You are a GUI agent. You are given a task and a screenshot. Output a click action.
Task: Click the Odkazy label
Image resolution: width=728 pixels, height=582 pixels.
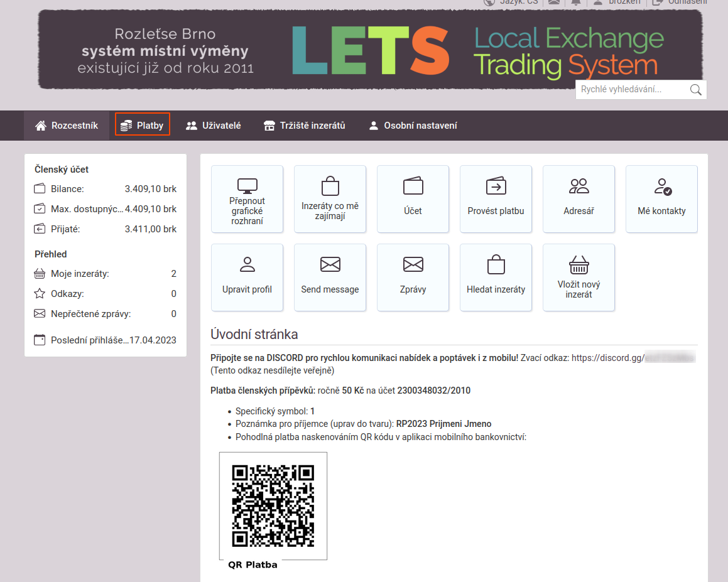click(x=67, y=294)
